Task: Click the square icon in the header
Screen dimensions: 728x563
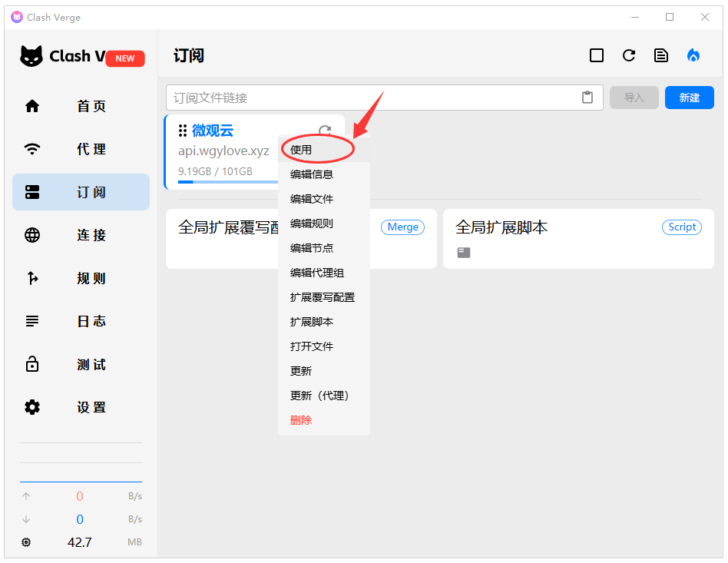Action: 597,55
